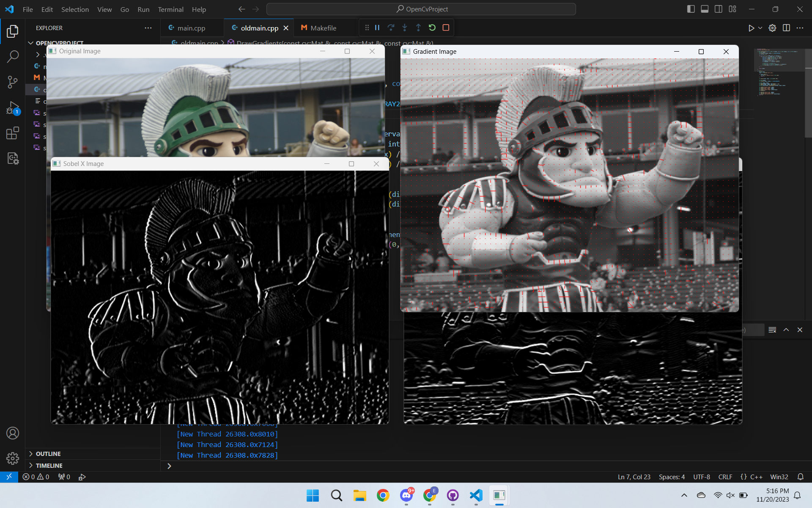Open Run and Debug view

[13, 108]
